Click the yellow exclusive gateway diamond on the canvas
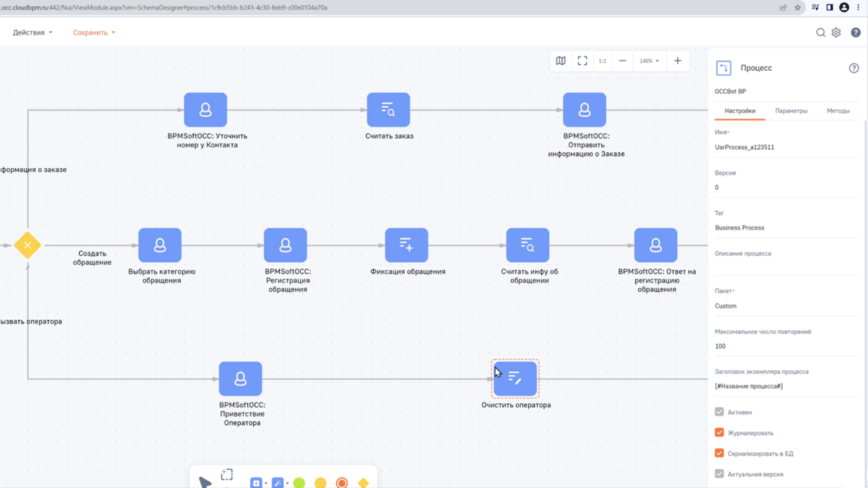 coord(27,245)
